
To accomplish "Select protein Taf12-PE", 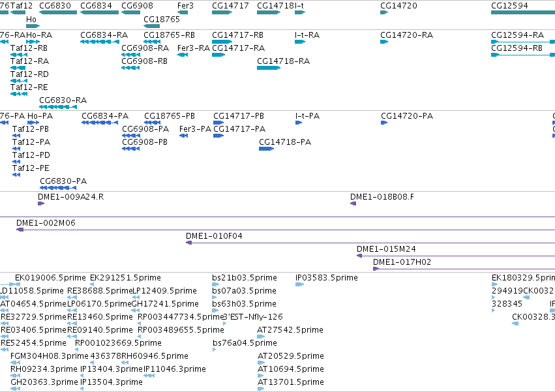I will (x=31, y=168).
